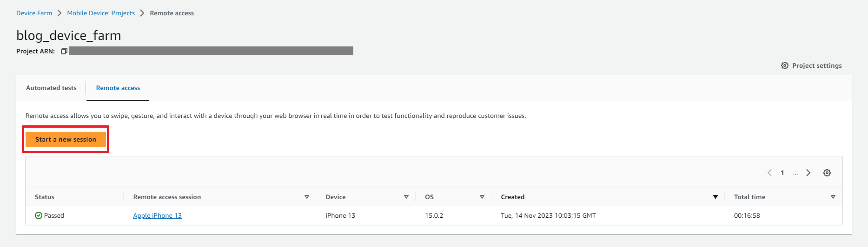The height and width of the screenshot is (247, 868).
Task: Click the green Passed status icon
Action: coord(39,215)
